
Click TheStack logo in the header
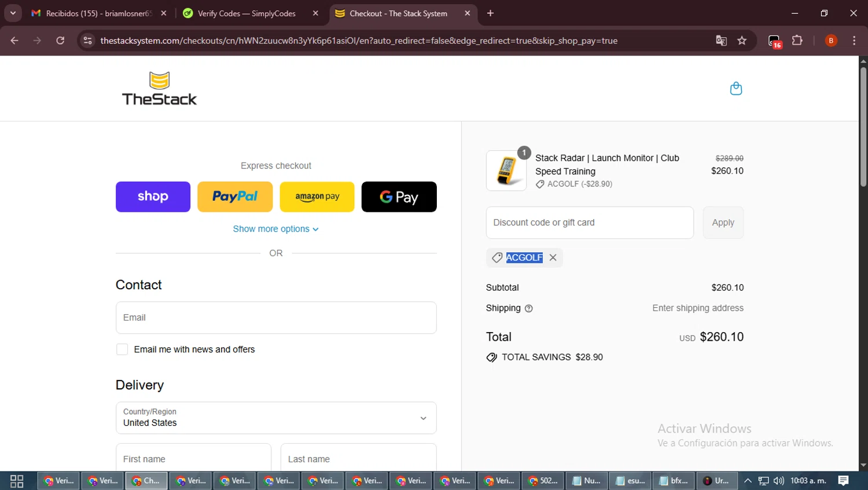159,89
